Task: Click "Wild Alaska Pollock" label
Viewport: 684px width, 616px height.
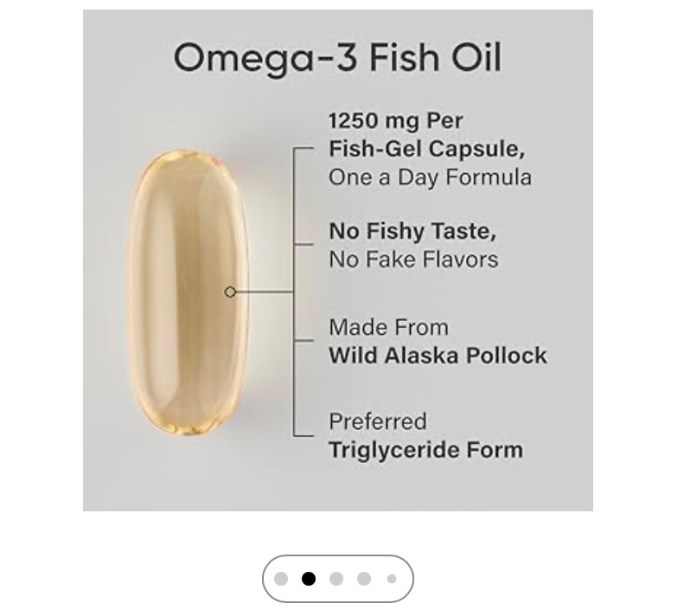Action: [x=438, y=356]
